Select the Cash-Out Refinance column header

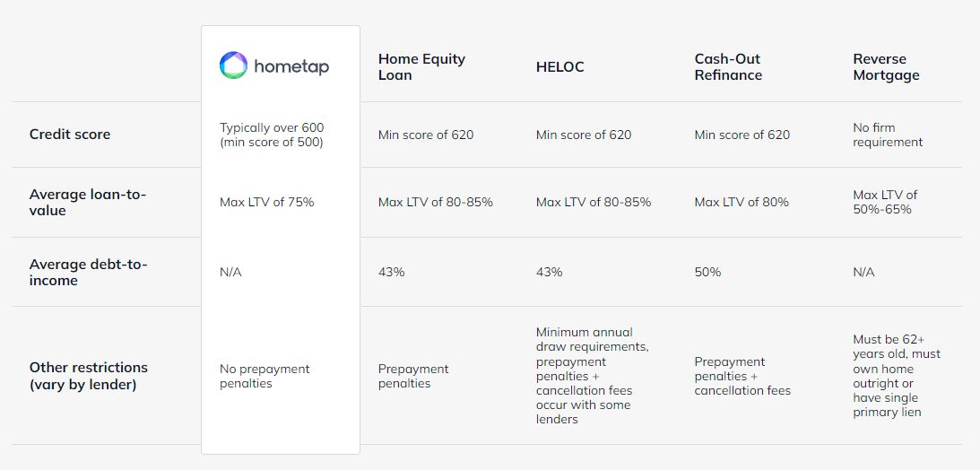(x=728, y=67)
